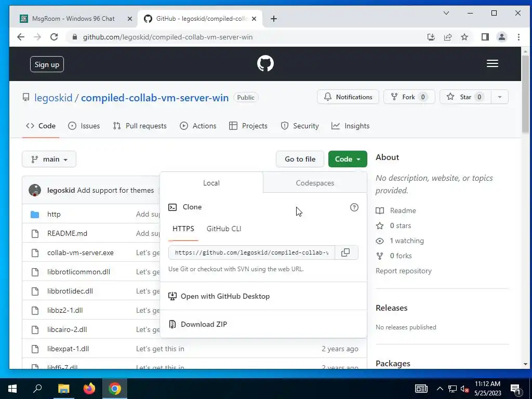Open the Projects tab

pyautogui.click(x=248, y=126)
